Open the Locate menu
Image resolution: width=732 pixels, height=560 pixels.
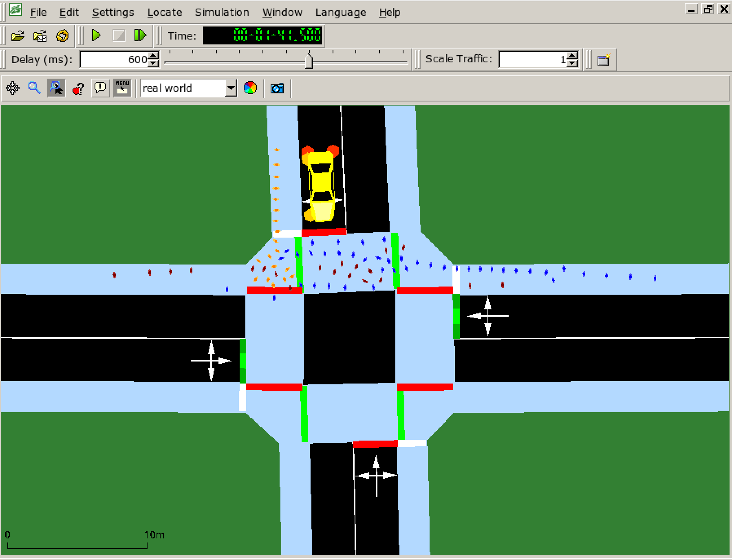(x=165, y=12)
